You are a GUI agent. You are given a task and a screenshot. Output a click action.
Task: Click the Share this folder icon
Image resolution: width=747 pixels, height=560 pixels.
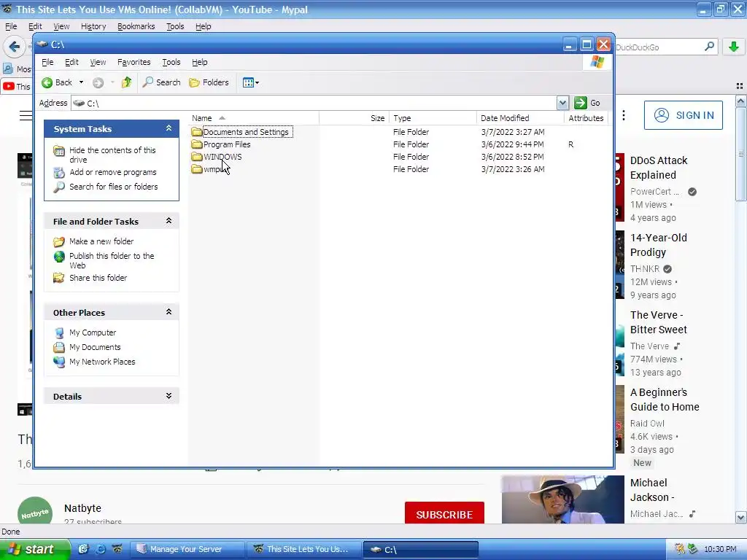coord(59,278)
